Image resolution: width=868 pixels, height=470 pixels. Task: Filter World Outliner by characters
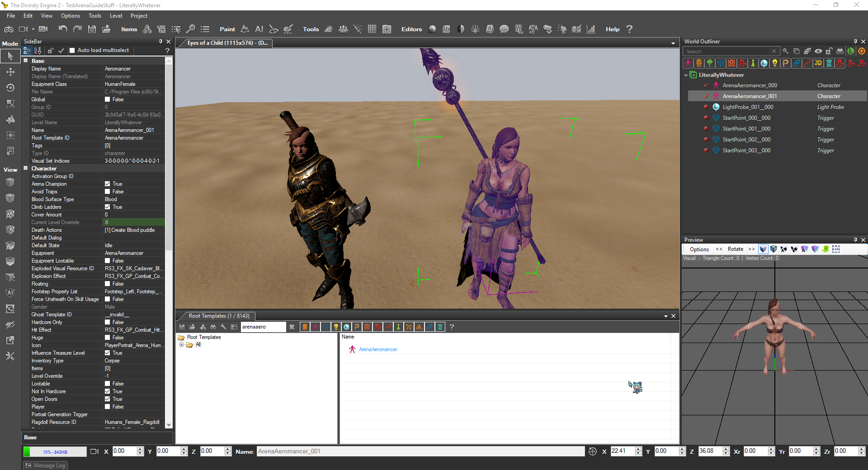pos(688,63)
